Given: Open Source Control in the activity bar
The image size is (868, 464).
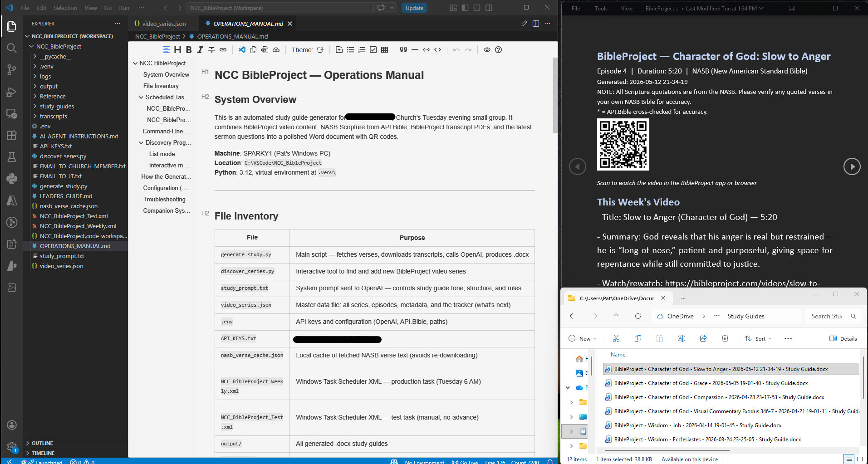Looking at the screenshot, I should (12, 69).
